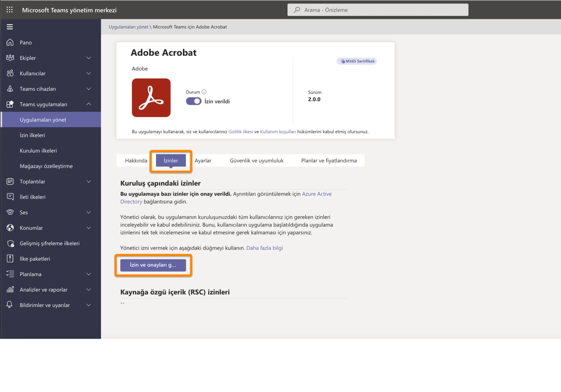Viewport: 561px width, 392px height.
Task: Expand the Ekipler menu chevron
Action: (x=89, y=58)
